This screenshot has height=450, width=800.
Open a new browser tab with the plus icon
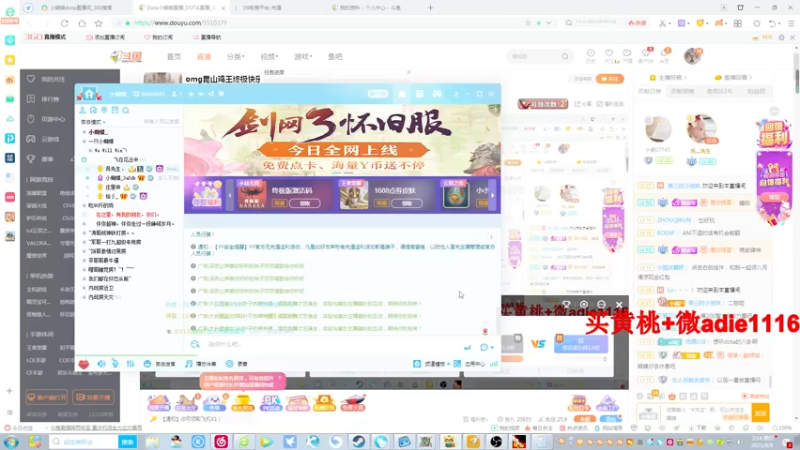(430, 8)
